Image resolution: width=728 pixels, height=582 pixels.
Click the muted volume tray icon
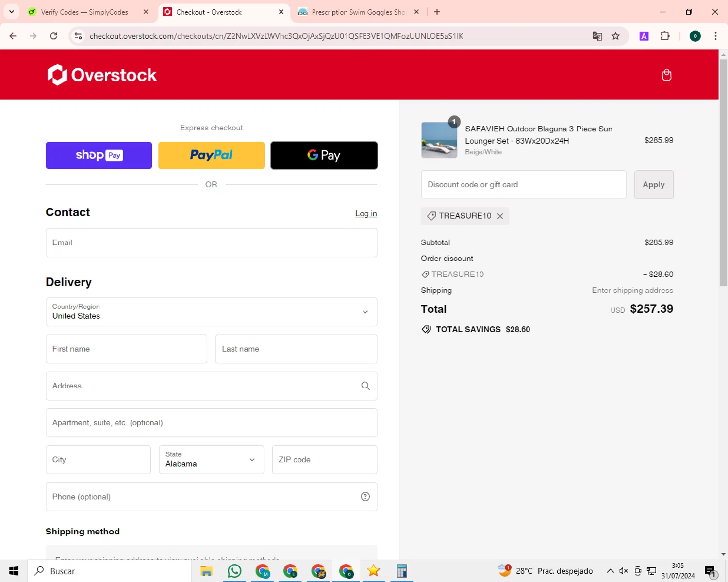[624, 571]
